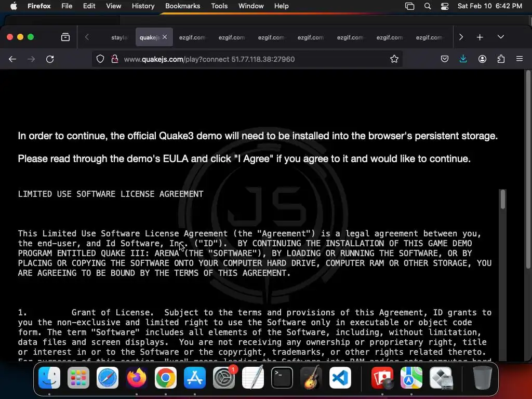The width and height of the screenshot is (532, 399).
Task: Open Visual Studio Code from the Dock
Action: click(340, 378)
